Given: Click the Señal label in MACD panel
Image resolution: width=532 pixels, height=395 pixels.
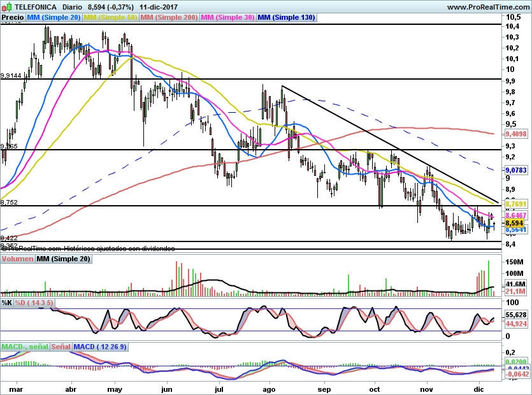Looking at the screenshot, I should click(61, 347).
